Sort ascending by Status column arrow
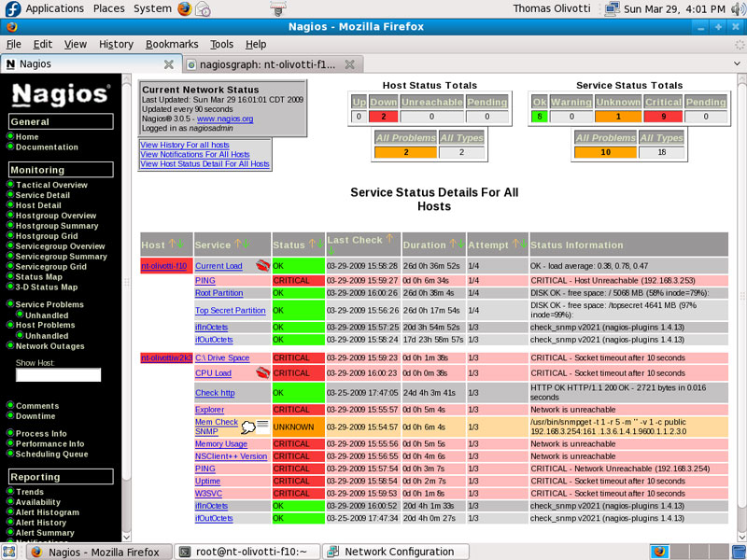 pyautogui.click(x=312, y=245)
